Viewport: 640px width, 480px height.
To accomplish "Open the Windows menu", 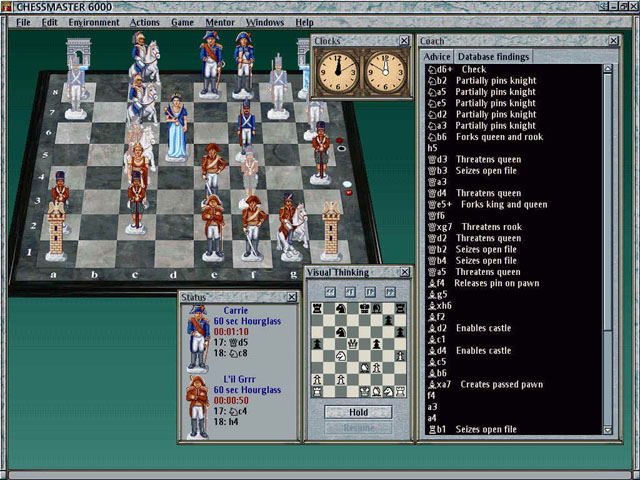I will point(264,22).
